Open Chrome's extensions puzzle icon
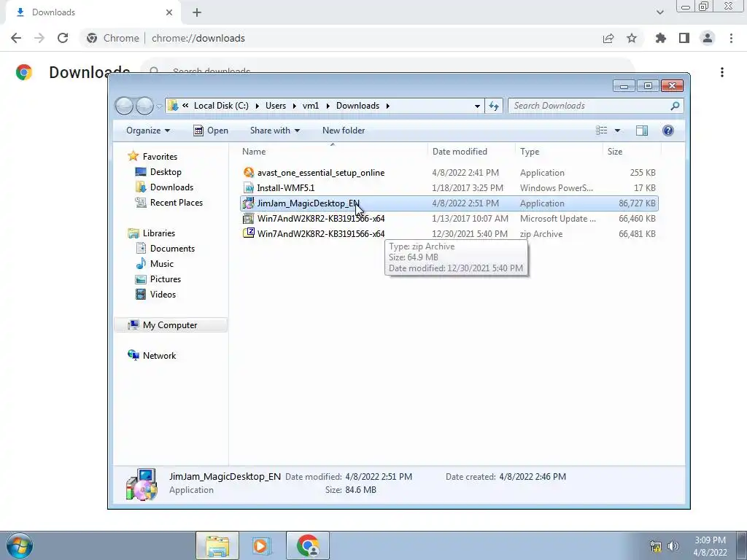 (x=660, y=38)
